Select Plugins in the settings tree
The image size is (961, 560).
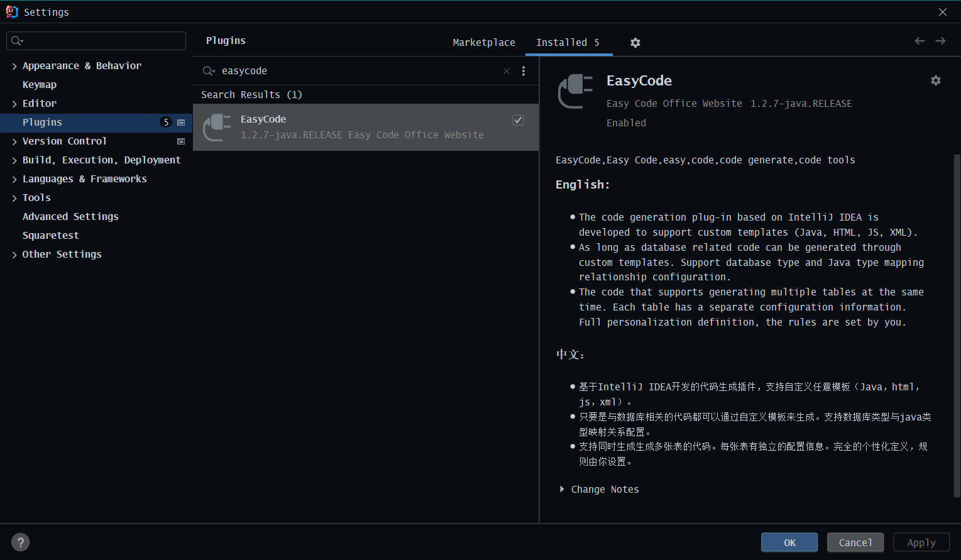96,123
